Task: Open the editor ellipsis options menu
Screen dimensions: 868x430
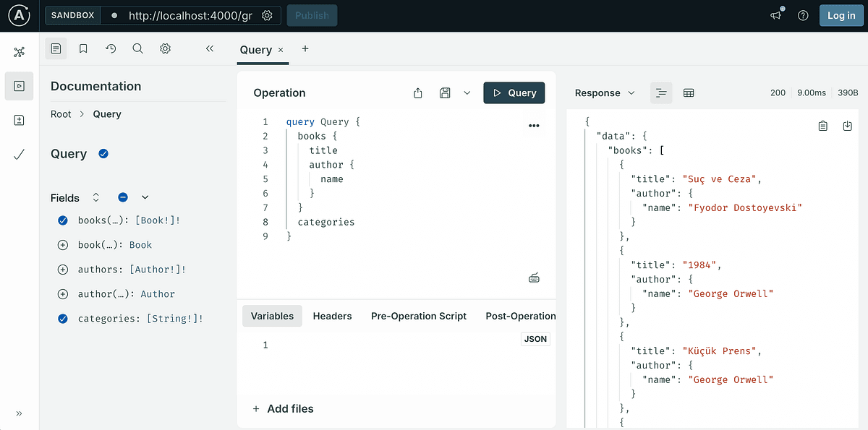Action: pos(534,125)
